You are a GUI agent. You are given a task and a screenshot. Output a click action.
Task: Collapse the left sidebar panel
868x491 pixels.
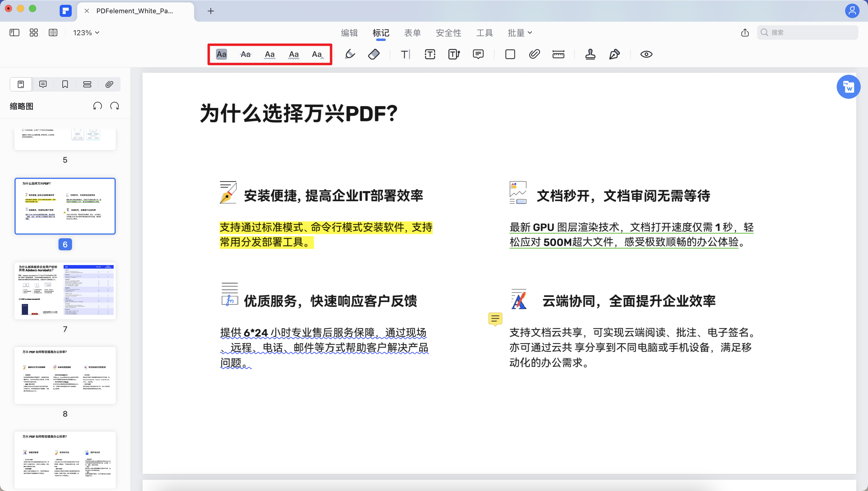tap(14, 32)
